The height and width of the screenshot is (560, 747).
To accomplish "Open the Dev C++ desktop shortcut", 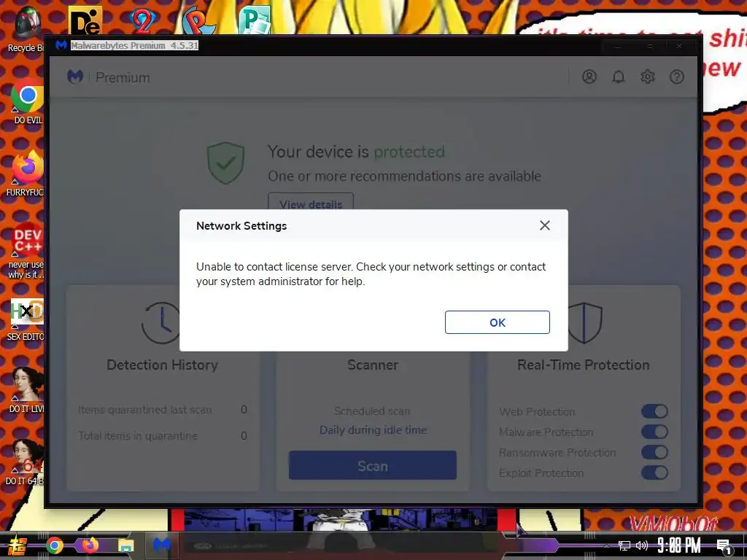I will click(x=27, y=251).
